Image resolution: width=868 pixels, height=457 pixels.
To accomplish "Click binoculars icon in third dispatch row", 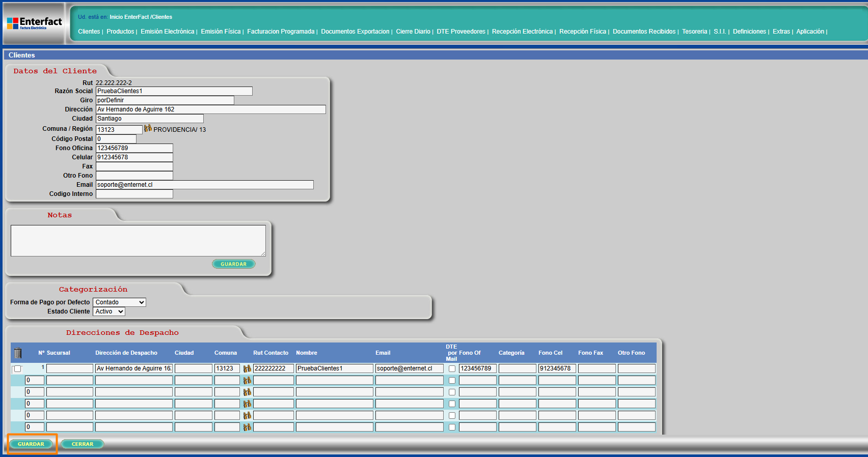I will (247, 392).
